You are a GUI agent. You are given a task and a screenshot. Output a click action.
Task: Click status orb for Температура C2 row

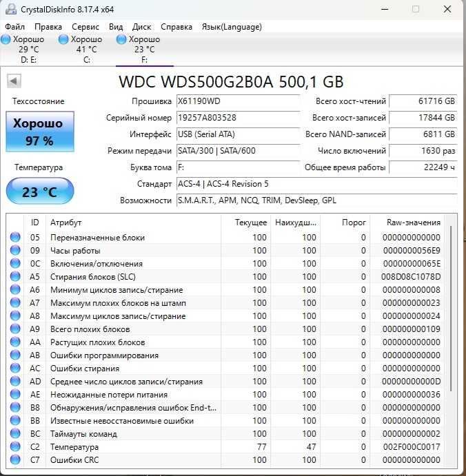[15, 446]
